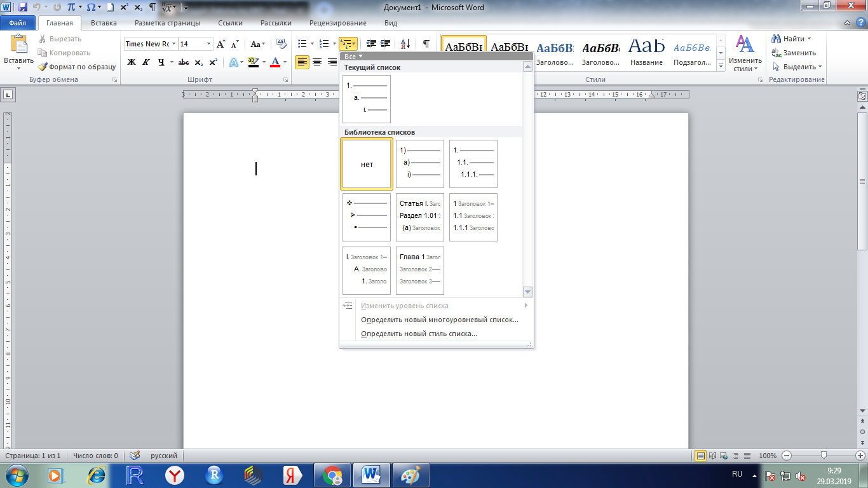Open the Select (Выделить) dropdown
Viewport: 868px width, 488px height.
point(797,67)
